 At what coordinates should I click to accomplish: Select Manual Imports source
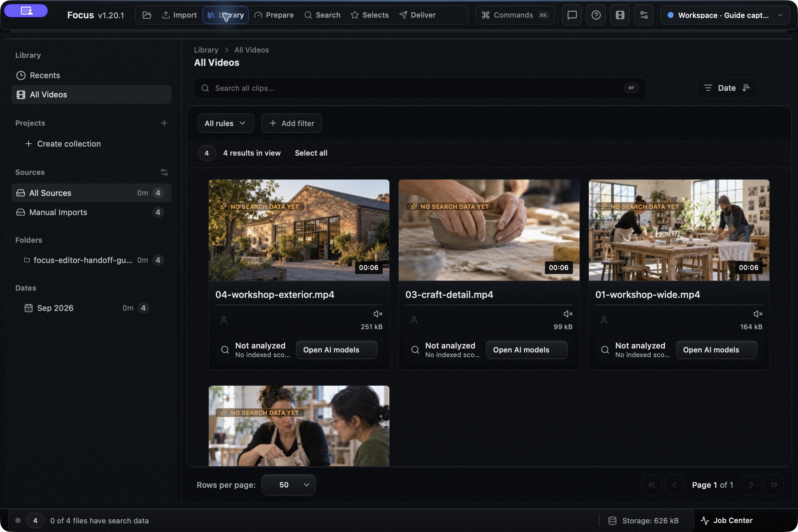(91, 212)
